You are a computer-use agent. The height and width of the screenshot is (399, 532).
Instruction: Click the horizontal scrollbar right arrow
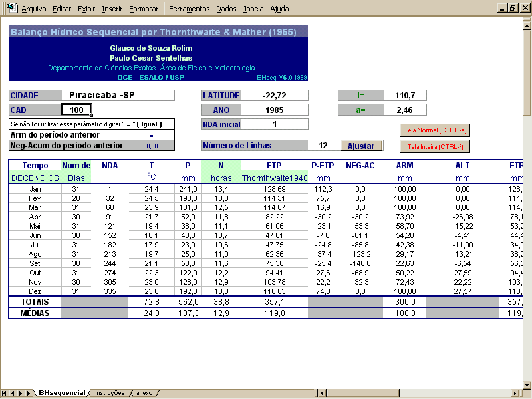(x=516, y=393)
